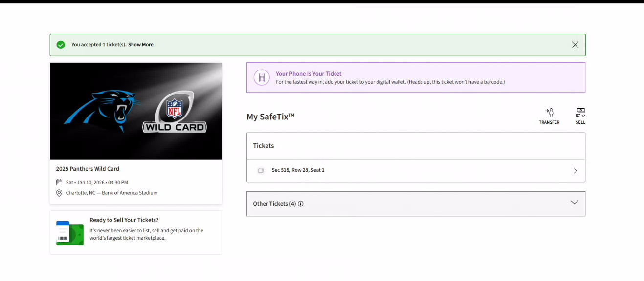The height and width of the screenshot is (281, 644).
Task: Click the Sat Jan 10, 2026 date text
Action: pyautogui.click(x=97, y=182)
